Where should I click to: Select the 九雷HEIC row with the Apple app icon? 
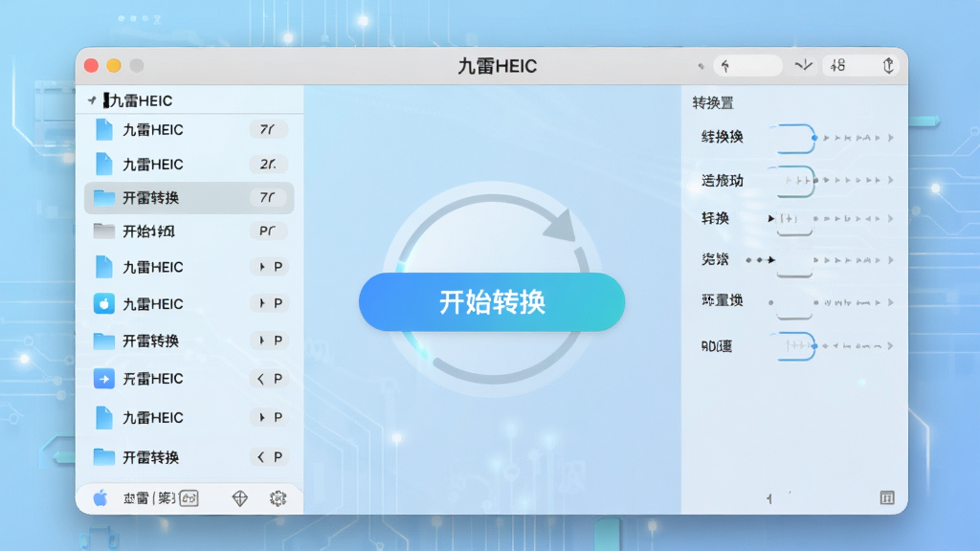(189, 303)
